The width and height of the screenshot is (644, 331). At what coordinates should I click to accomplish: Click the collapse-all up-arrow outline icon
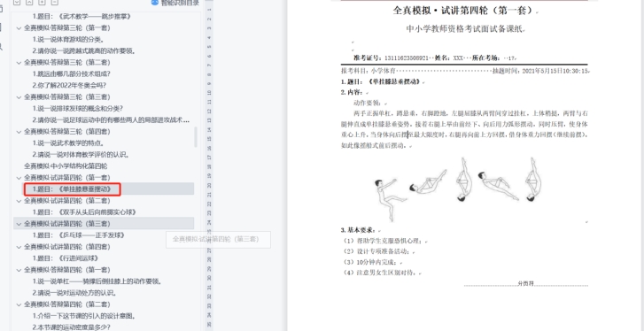click(29, 2)
